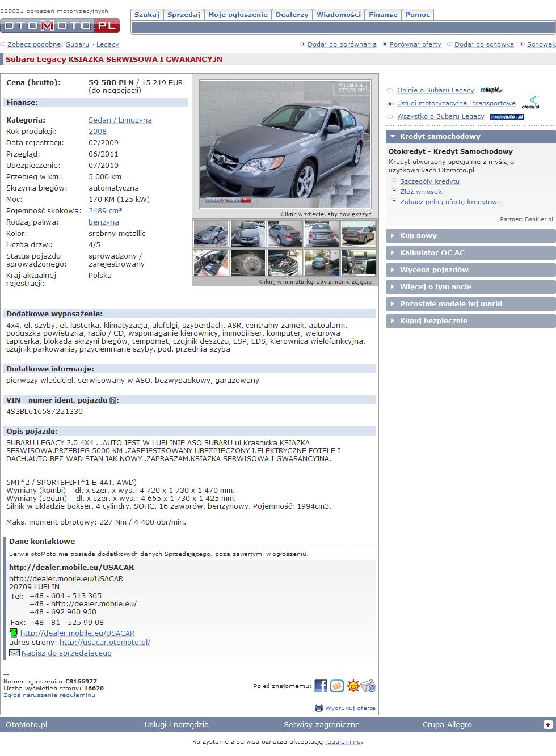
Task: Open the usacar.otomoto.pl dealer page link
Action: tap(105, 643)
